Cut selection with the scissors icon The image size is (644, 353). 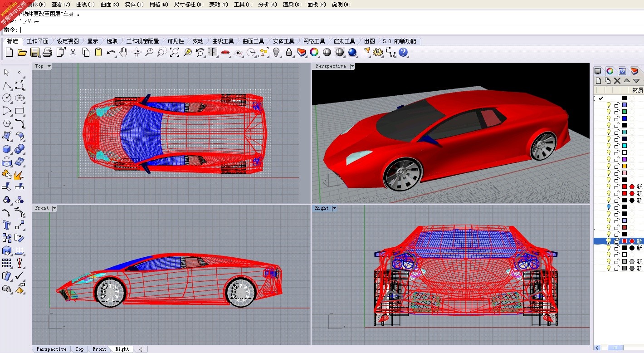[x=73, y=53]
